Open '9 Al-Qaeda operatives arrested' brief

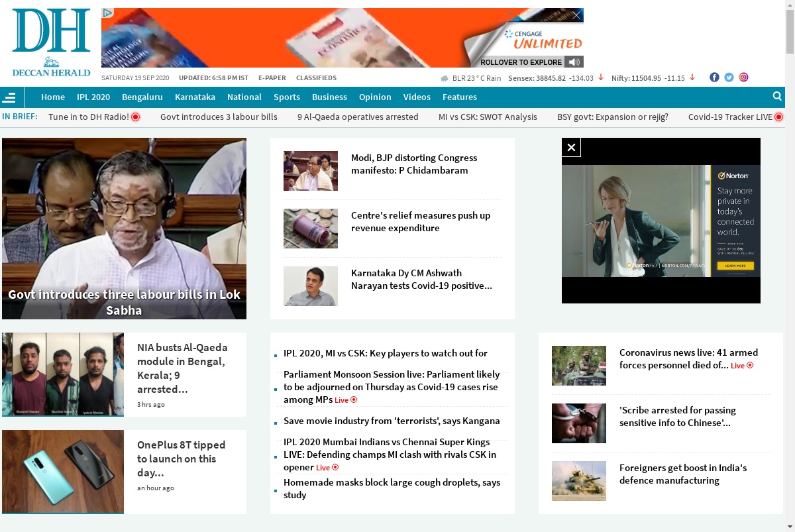tap(358, 117)
